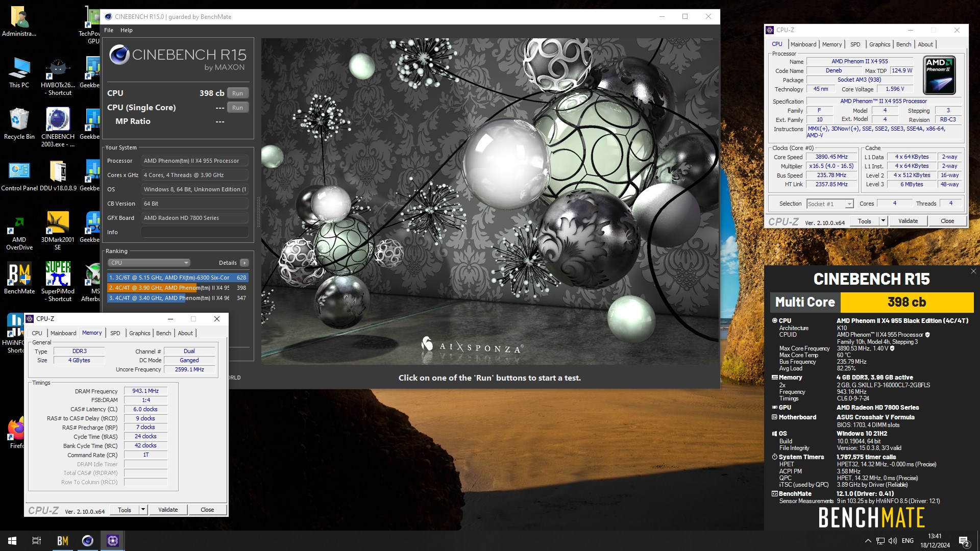Image resolution: width=980 pixels, height=551 pixels.
Task: Open the notification center icon
Action: (964, 541)
